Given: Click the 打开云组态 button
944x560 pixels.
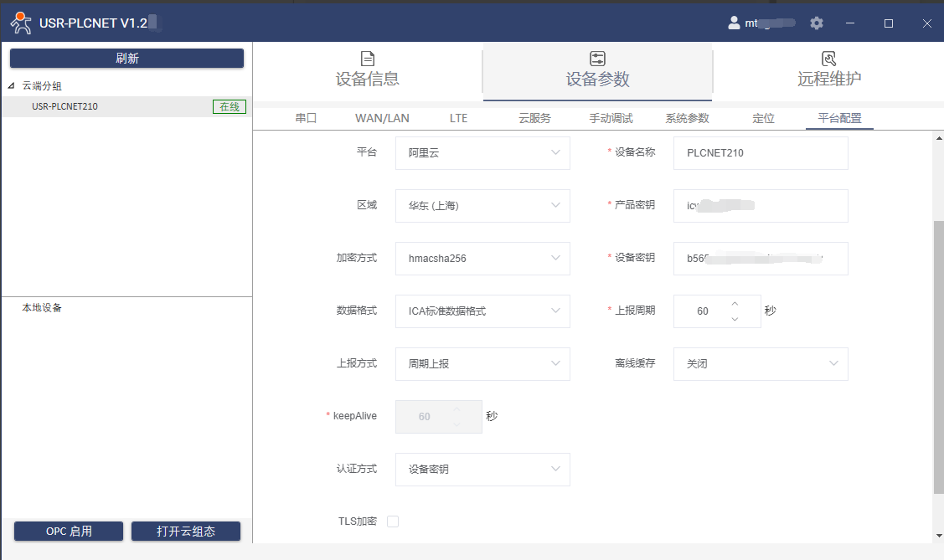Looking at the screenshot, I should point(186,532).
